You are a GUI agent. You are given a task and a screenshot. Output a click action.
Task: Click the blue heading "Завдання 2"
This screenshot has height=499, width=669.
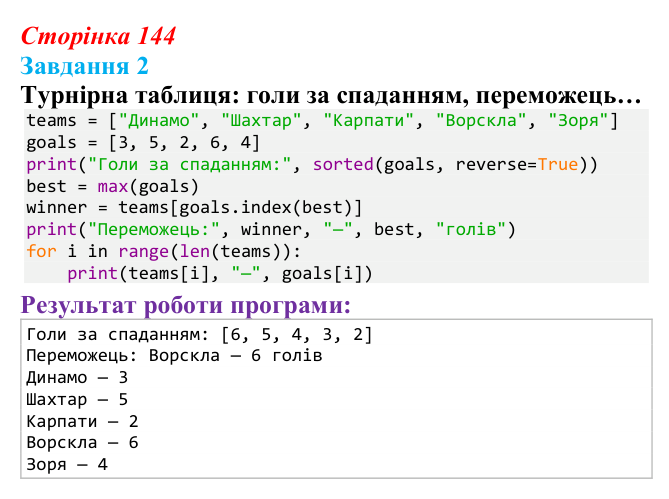84,67
